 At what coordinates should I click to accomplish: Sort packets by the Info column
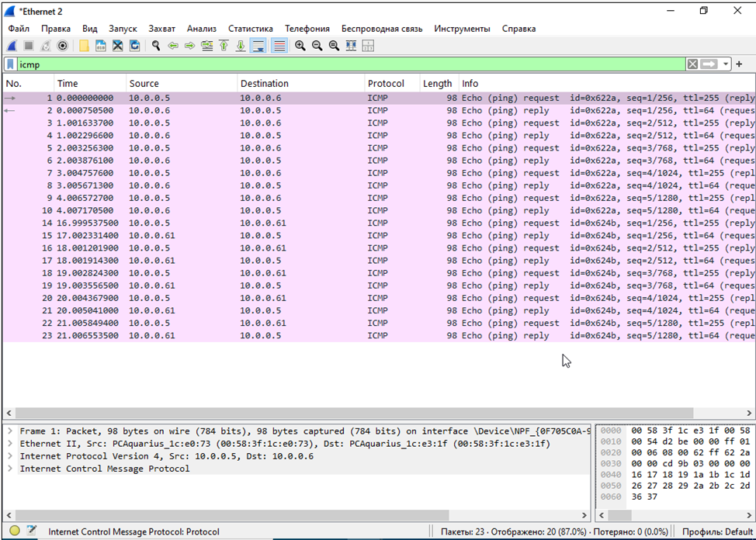(606, 84)
